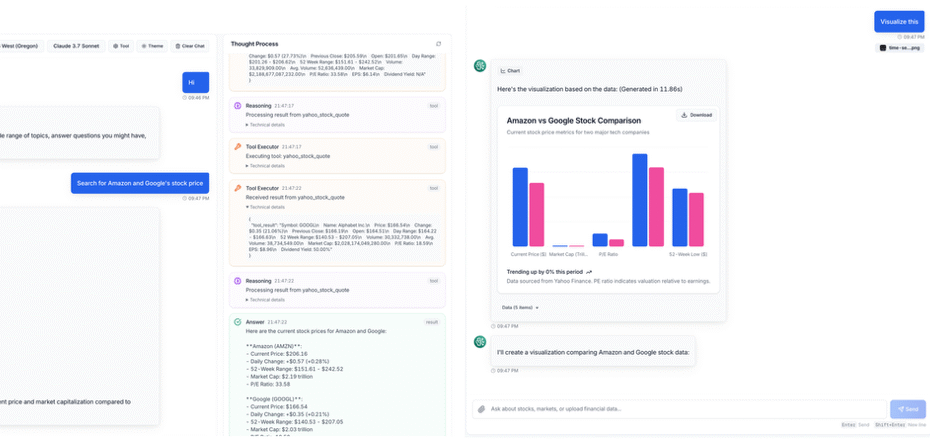Click the paperclip attachment icon
The width and height of the screenshot is (930, 446).
tap(482, 409)
